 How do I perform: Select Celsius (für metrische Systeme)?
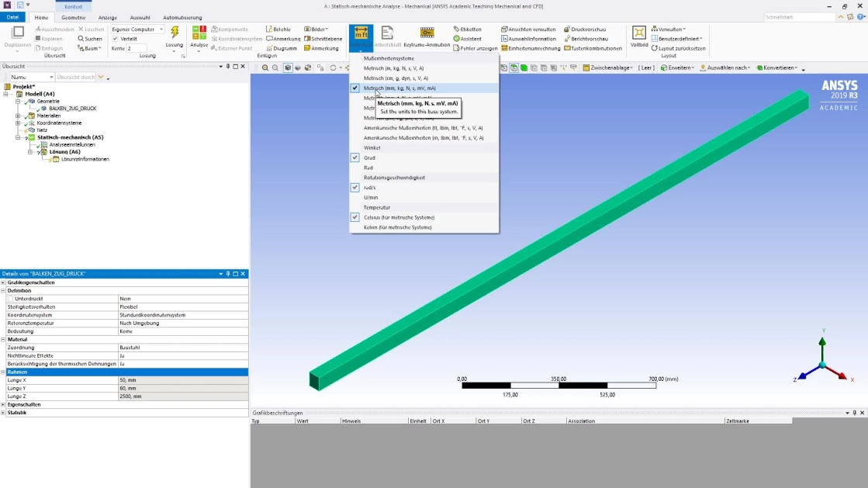(x=424, y=218)
